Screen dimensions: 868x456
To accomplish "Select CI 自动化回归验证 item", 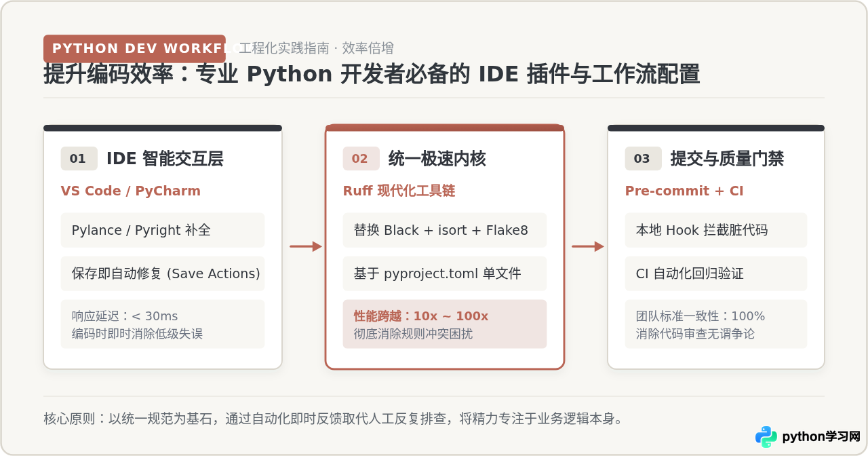I will [x=716, y=273].
